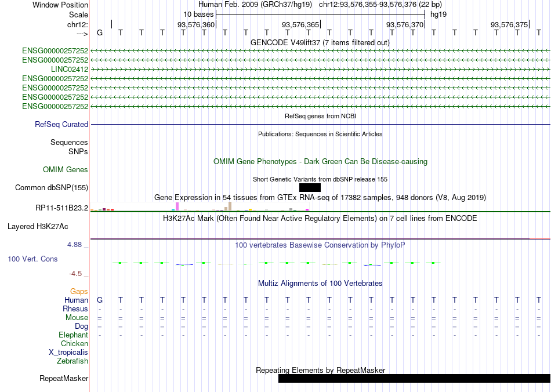This screenshot has width=551, height=392.
Task: Click the 10 bases scale text
Action: 198,14
